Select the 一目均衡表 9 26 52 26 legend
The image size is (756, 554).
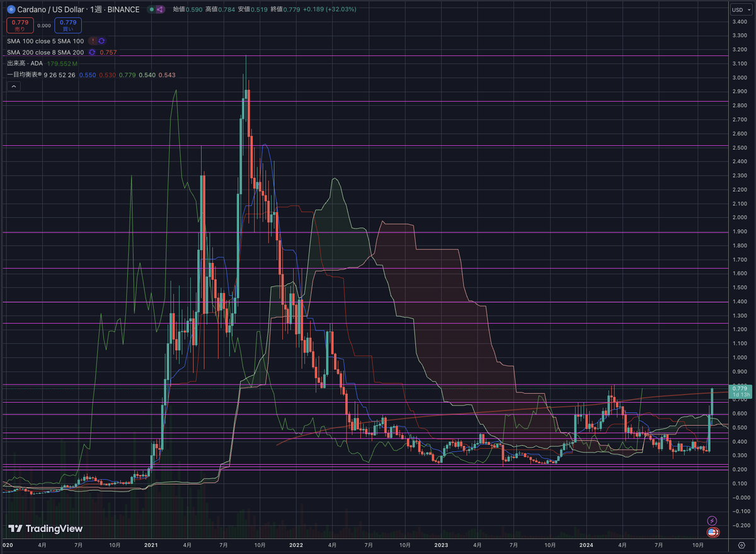pyautogui.click(x=41, y=75)
